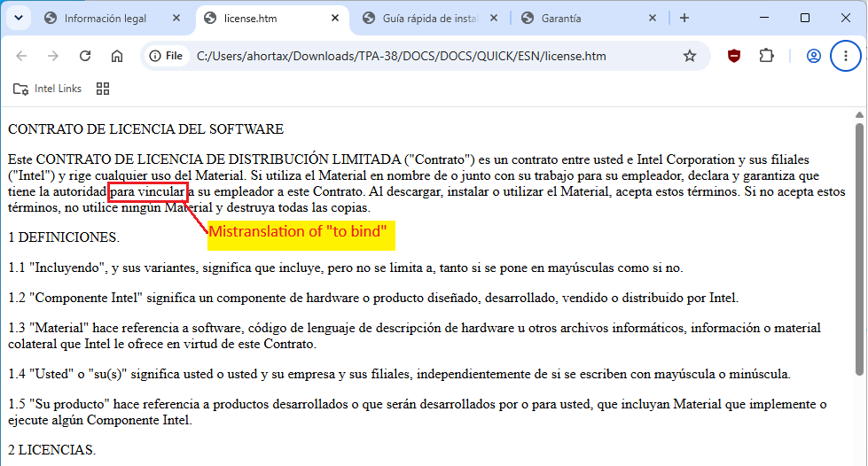Switch to the Guía rápida de instalación tab

tap(429, 19)
